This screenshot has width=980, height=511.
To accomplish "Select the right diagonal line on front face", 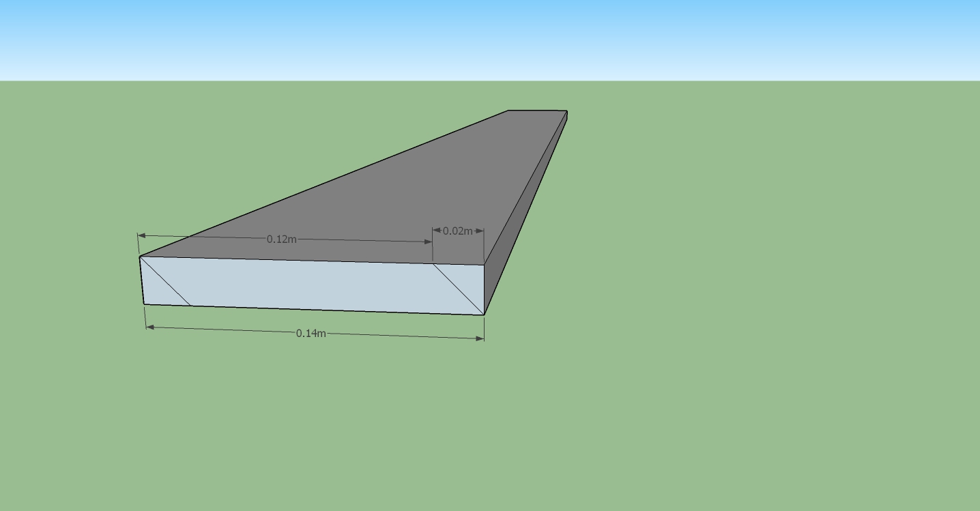I will pyautogui.click(x=459, y=289).
